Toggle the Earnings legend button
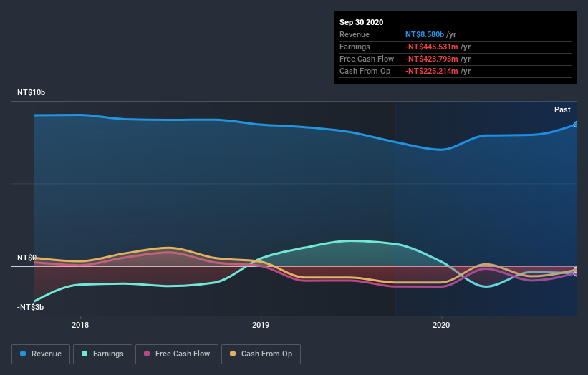 102,354
